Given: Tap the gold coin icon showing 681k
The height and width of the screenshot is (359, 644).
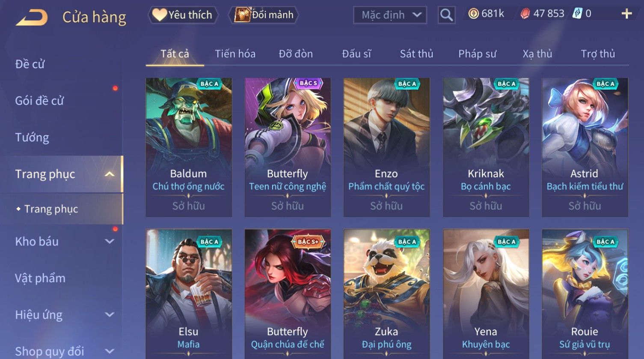Looking at the screenshot, I should [x=473, y=14].
